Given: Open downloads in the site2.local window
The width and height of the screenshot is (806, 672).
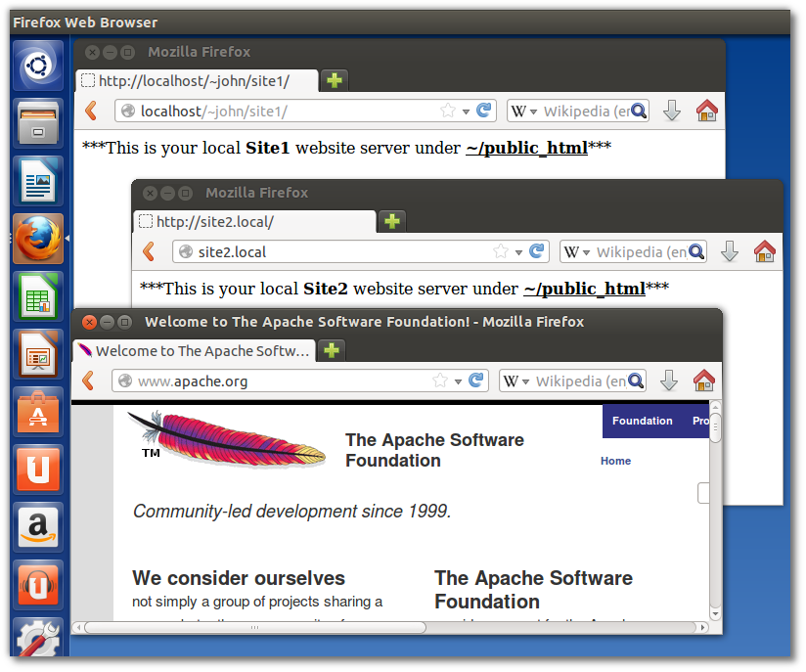Looking at the screenshot, I should click(x=730, y=251).
